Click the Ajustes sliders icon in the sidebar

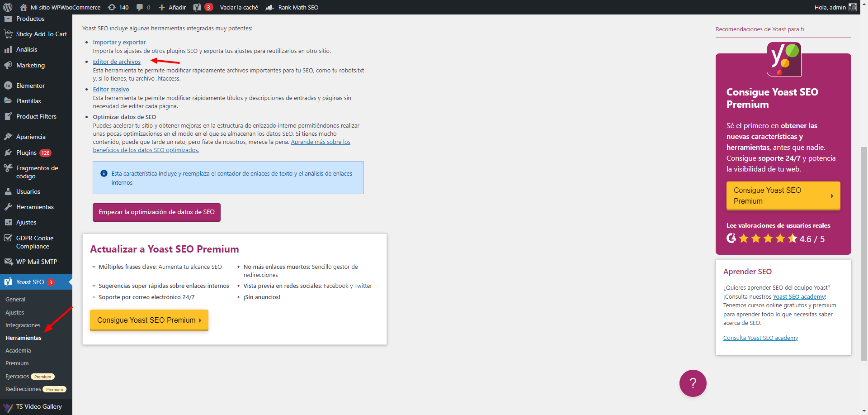point(8,222)
